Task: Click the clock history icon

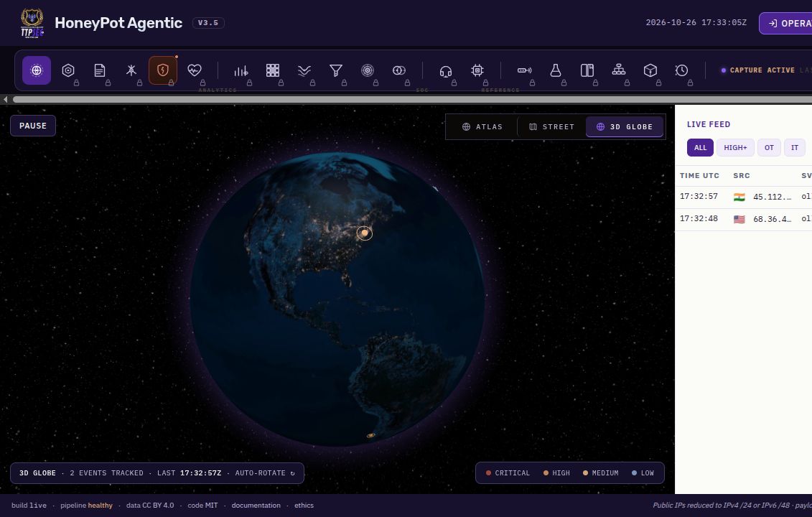Action: [x=682, y=70]
